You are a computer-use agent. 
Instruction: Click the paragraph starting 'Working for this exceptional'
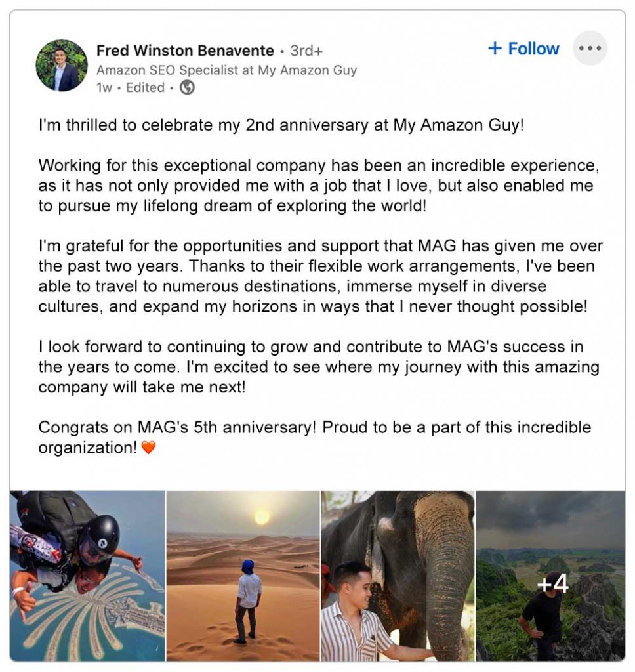318,185
